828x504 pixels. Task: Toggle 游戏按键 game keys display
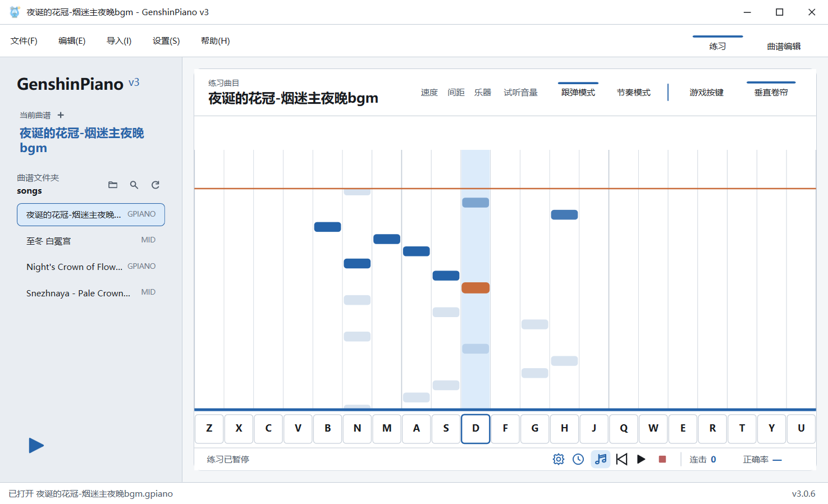click(x=707, y=93)
